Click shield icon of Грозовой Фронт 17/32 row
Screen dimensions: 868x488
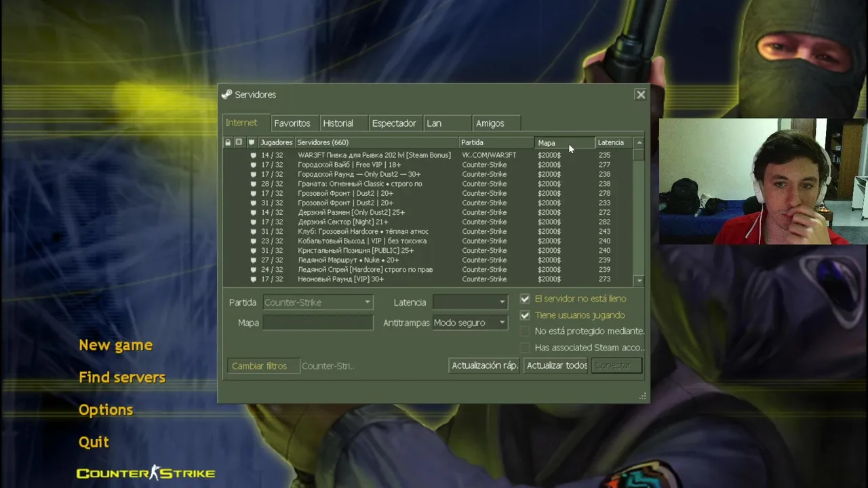point(253,193)
